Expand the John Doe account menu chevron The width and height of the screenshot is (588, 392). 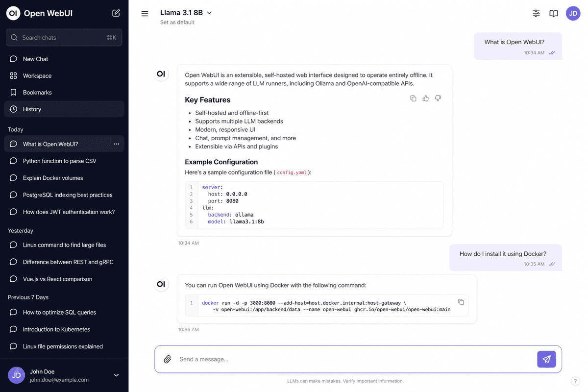116,375
